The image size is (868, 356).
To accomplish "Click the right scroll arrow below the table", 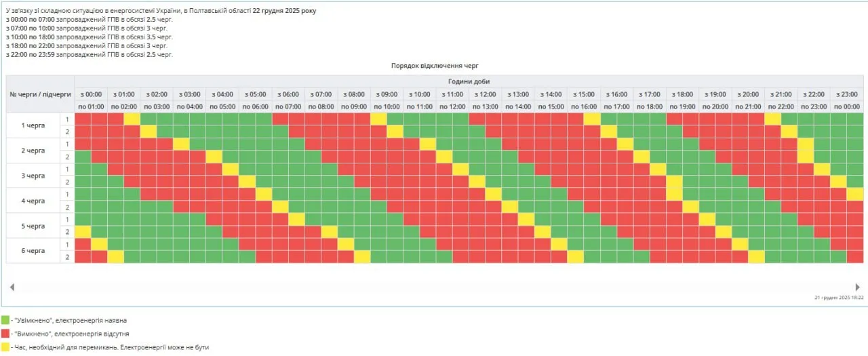I will (x=858, y=288).
